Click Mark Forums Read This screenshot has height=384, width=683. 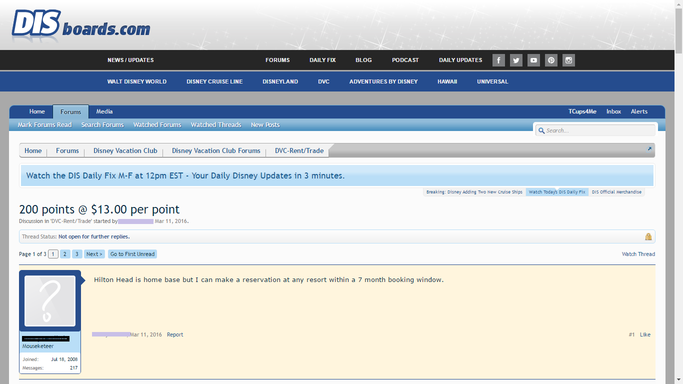coord(44,125)
